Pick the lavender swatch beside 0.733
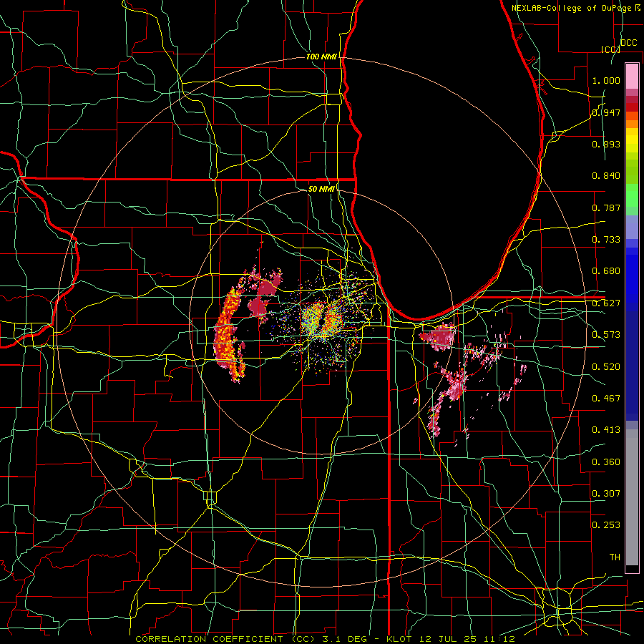644x644 pixels. 632,228
